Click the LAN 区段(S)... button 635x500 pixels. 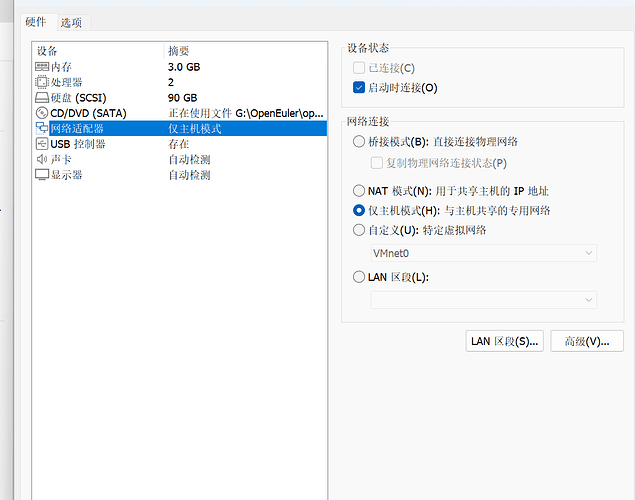pyautogui.click(x=505, y=341)
